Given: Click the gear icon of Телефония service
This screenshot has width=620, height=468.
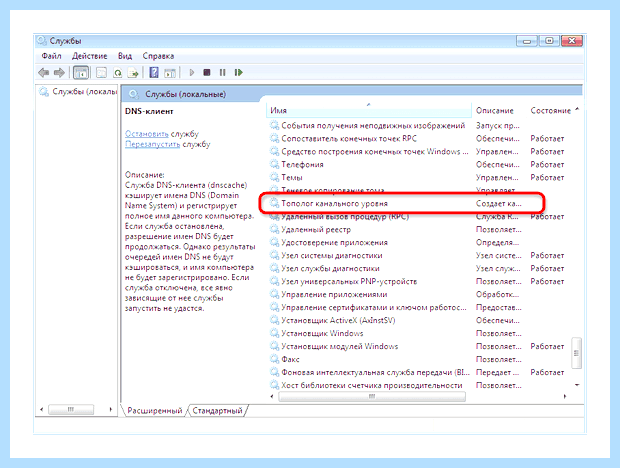Looking at the screenshot, I should point(274,164).
